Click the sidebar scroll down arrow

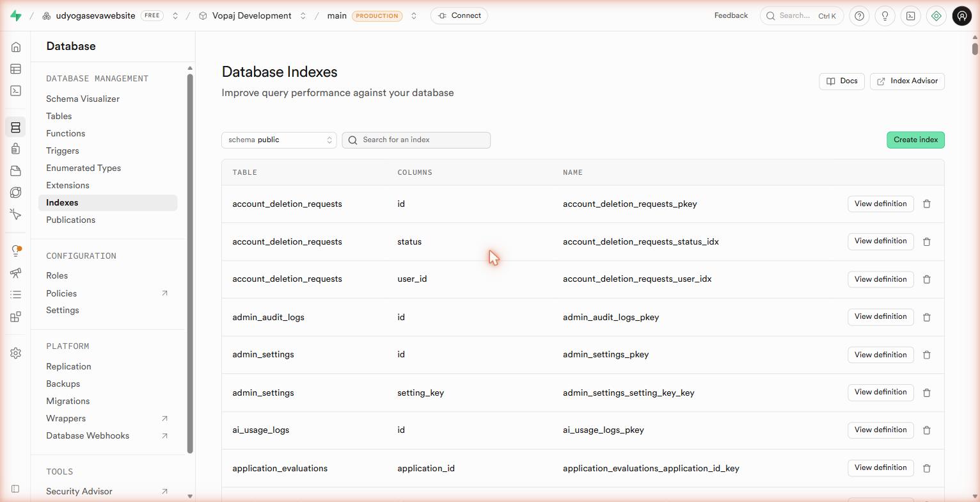click(190, 496)
